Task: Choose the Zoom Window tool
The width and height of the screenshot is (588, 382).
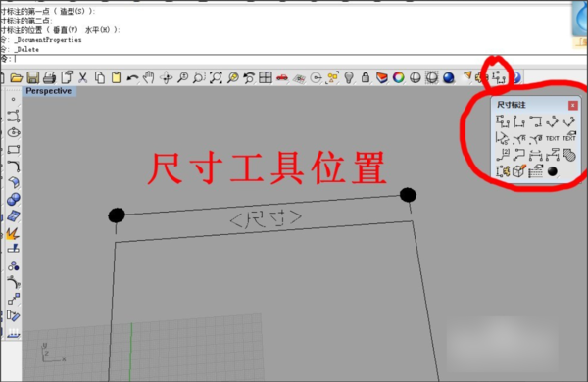Action: point(199,78)
